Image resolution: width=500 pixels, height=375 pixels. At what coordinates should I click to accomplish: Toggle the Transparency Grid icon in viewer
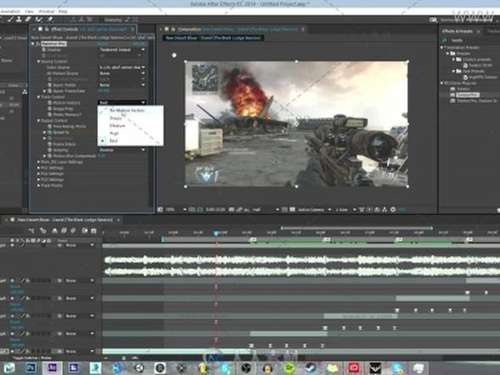click(292, 209)
